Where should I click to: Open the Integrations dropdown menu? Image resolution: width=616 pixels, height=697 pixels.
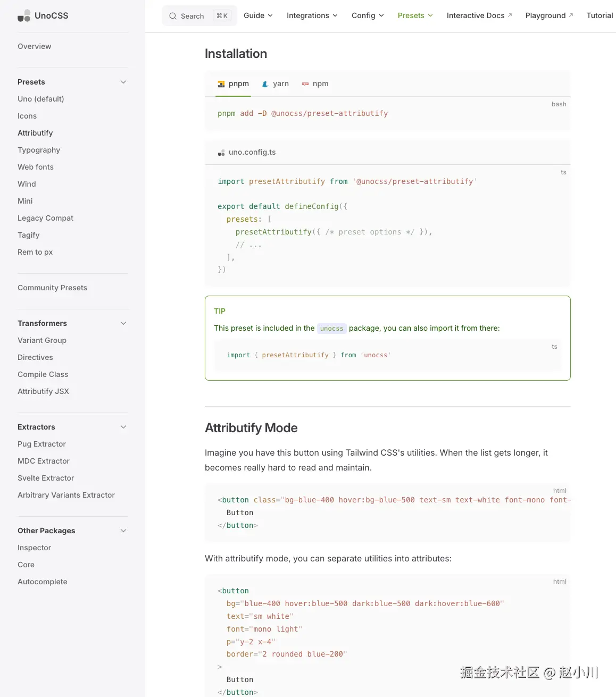point(312,15)
